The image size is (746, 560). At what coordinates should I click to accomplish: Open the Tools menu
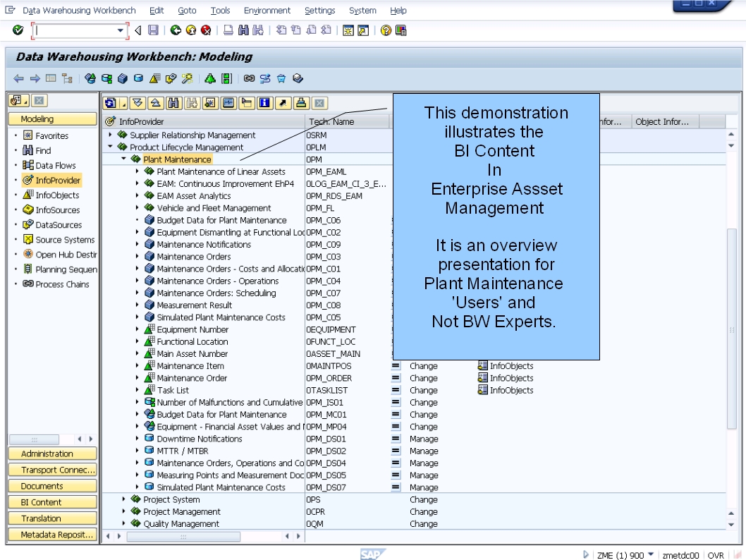point(220,11)
